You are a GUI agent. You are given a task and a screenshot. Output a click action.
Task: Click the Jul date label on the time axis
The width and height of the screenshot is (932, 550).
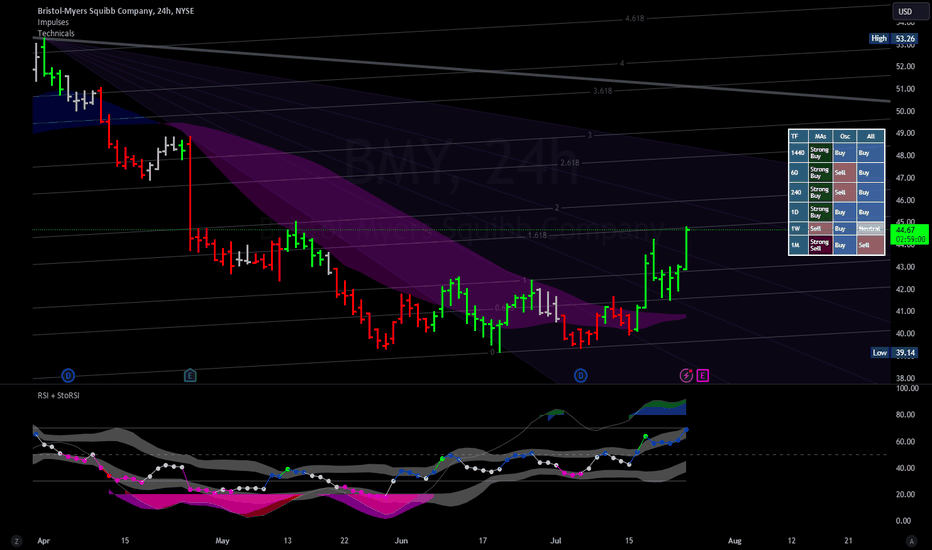coord(556,540)
